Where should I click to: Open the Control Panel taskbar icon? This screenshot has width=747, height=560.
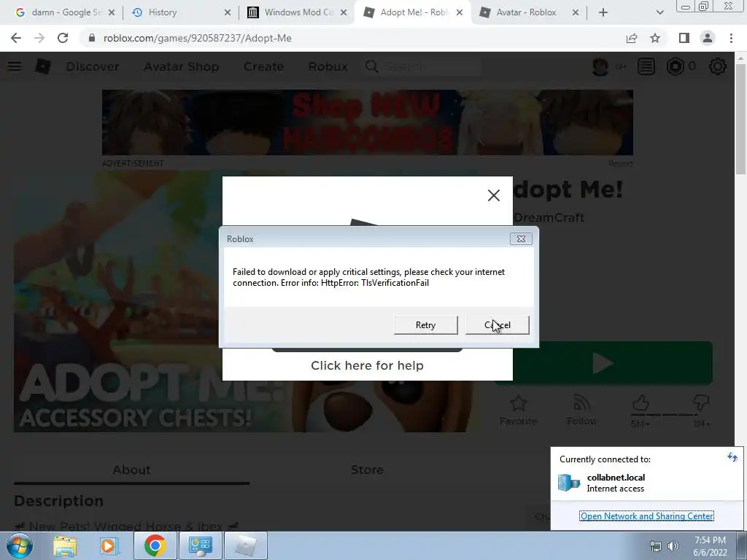(200, 545)
